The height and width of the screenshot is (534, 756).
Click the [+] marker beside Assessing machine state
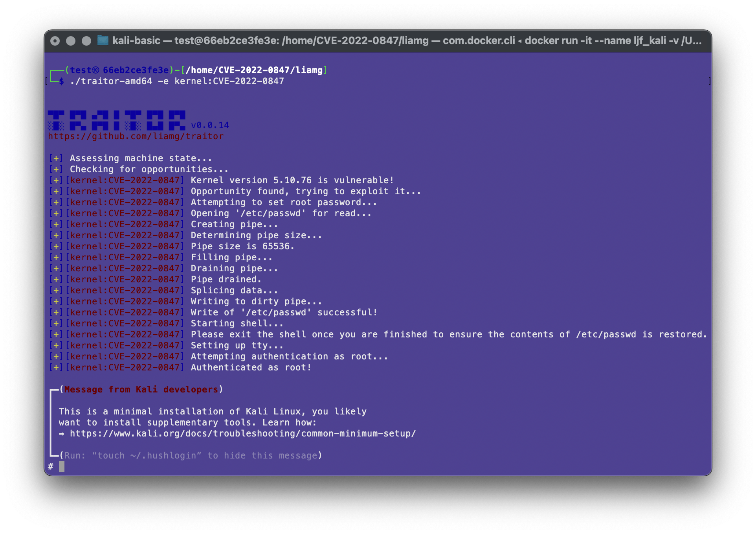[56, 158]
